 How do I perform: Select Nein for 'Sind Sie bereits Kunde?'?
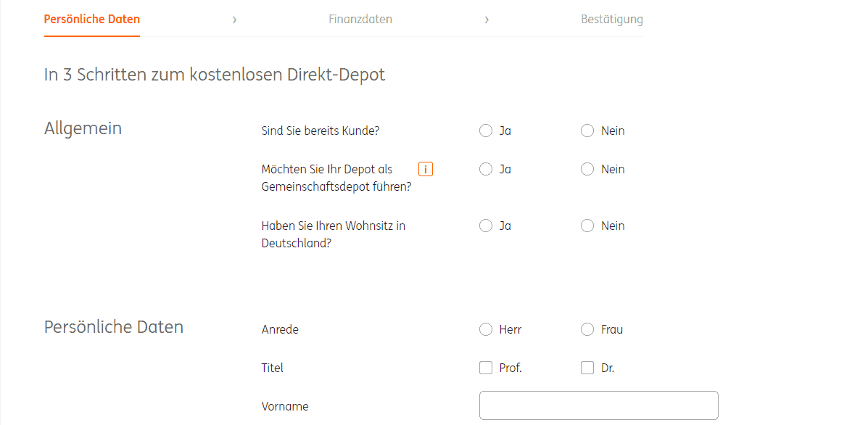tap(587, 131)
